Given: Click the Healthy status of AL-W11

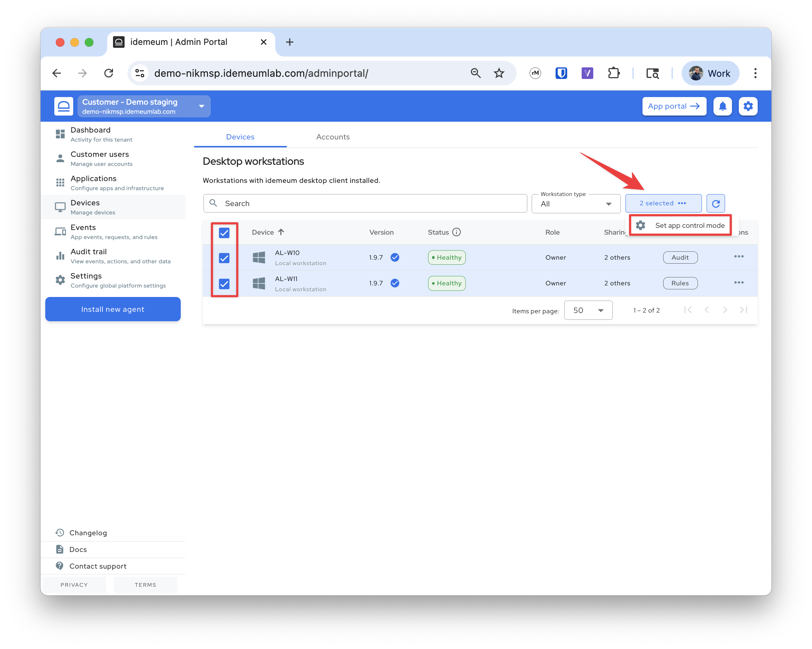Looking at the screenshot, I should tap(447, 283).
